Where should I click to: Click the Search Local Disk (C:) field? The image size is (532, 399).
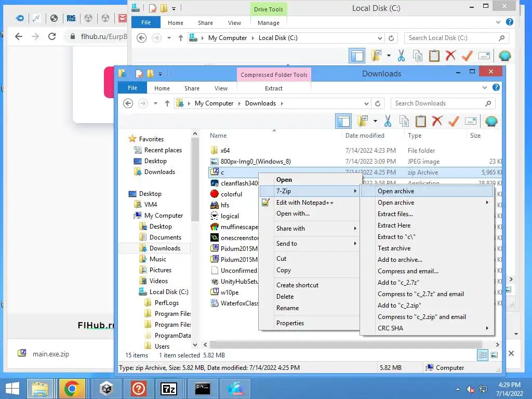[x=456, y=38]
